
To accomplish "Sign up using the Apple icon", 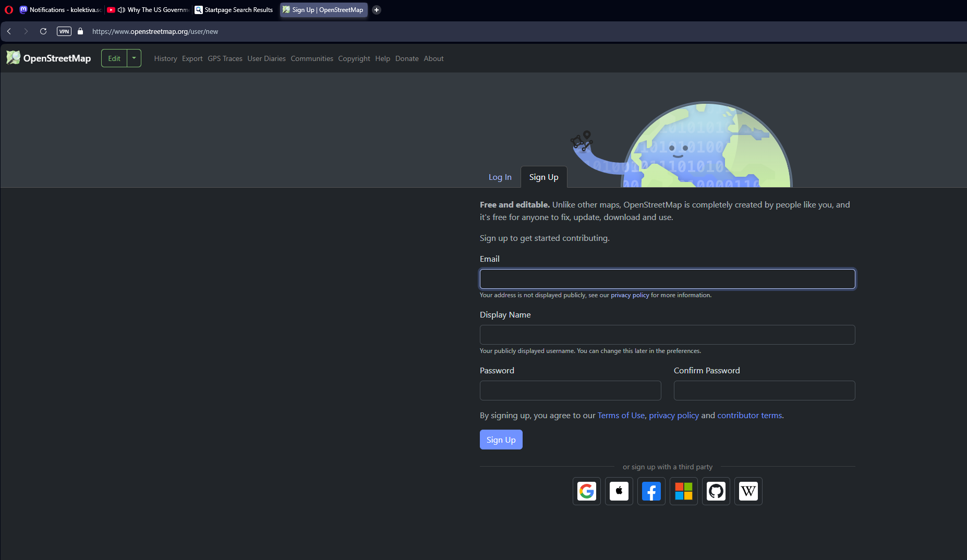I will [x=619, y=491].
